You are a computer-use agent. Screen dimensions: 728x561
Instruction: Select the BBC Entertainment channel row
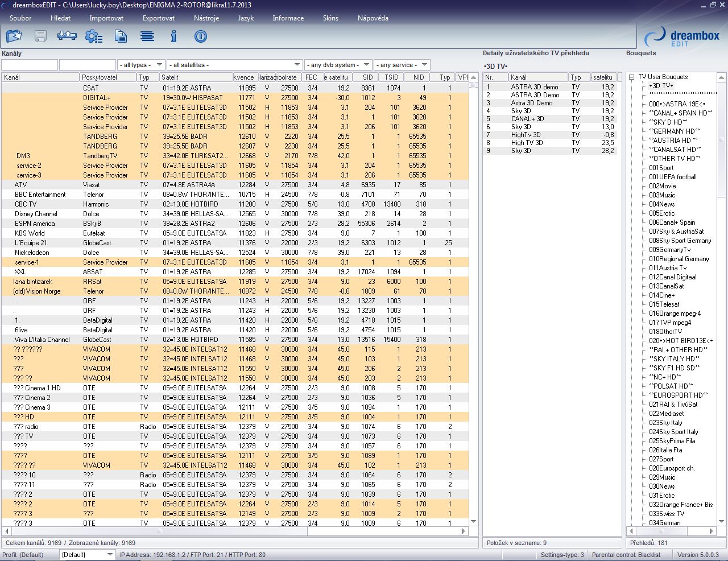point(235,195)
